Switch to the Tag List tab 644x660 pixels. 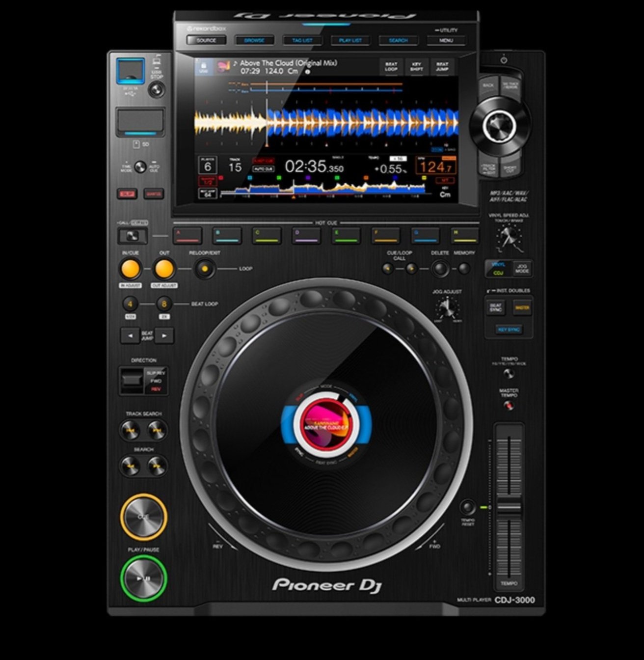[x=302, y=40]
